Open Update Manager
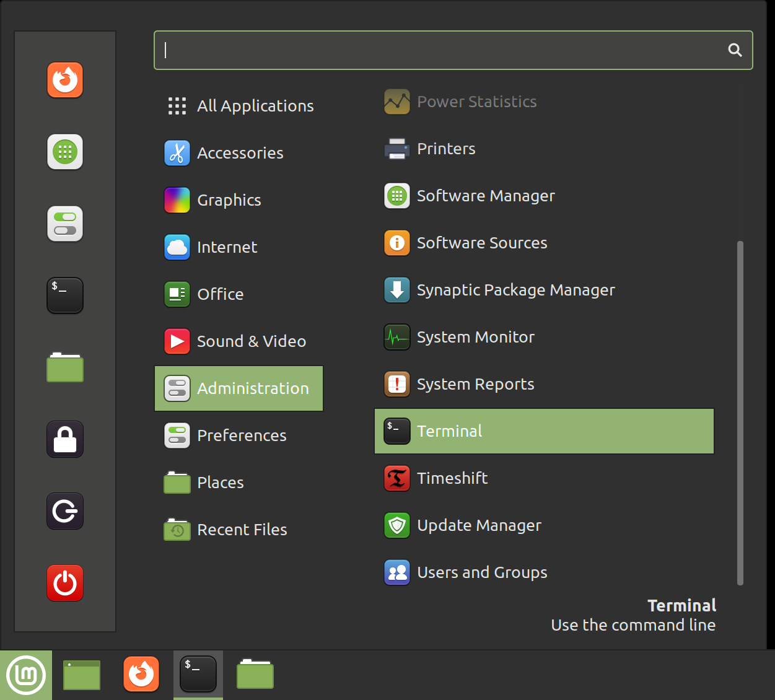 click(545, 525)
